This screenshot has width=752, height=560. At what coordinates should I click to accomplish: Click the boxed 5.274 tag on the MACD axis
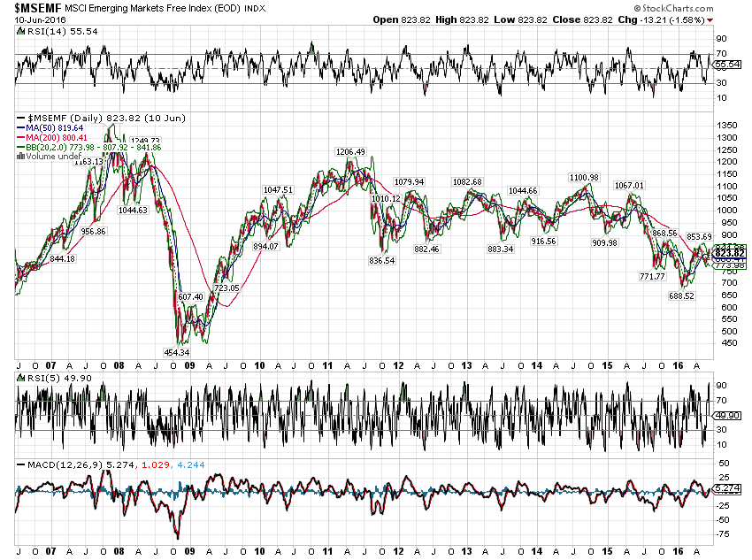(727, 488)
